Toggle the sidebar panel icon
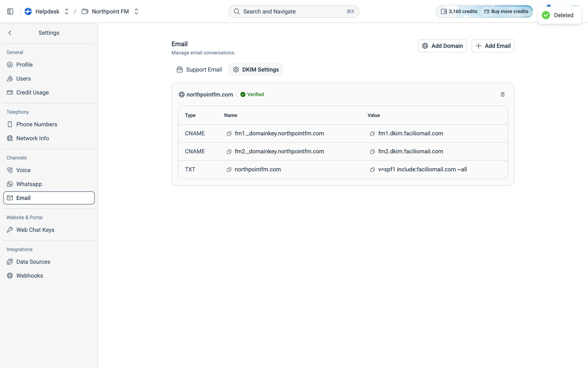588x368 pixels. click(x=10, y=11)
